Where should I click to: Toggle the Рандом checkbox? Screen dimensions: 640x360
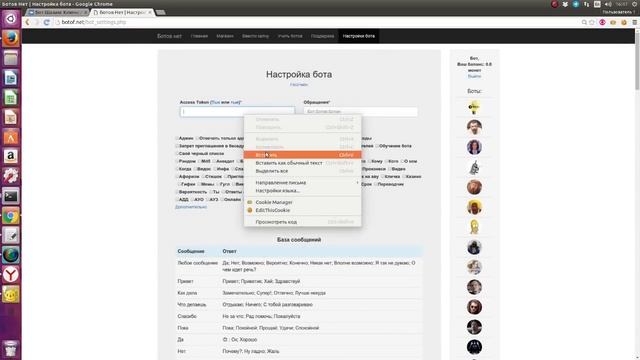pos(177,161)
